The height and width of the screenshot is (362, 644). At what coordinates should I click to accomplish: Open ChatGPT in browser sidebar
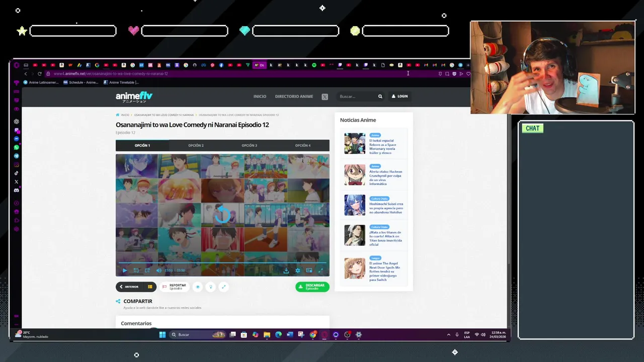17,121
